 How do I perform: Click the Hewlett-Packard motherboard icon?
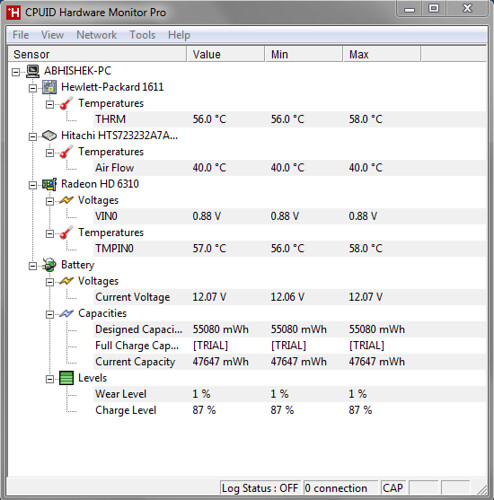(49, 87)
